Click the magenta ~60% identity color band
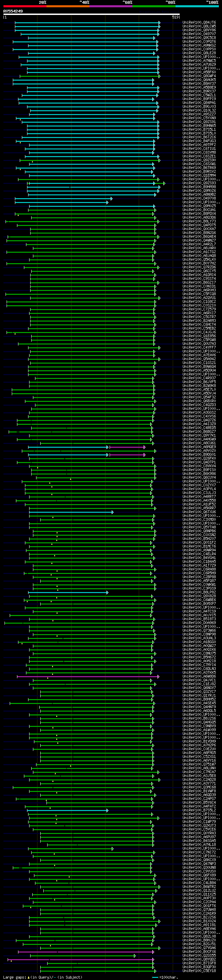The width and height of the screenshot is (222, 980). 111,6
